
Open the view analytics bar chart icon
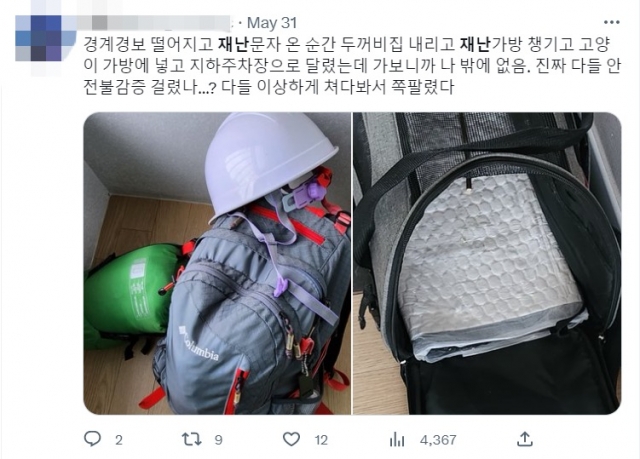pos(397,440)
